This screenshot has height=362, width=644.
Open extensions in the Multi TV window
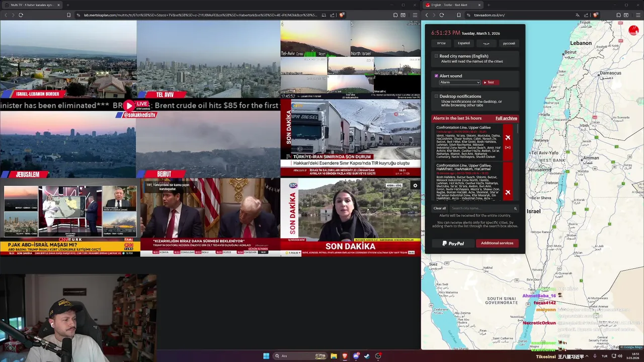click(x=395, y=15)
